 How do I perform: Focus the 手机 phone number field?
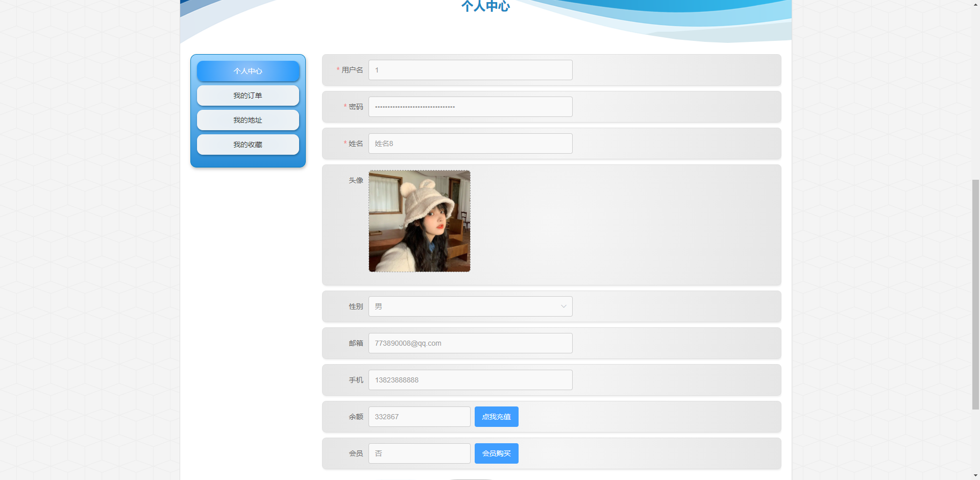[471, 380]
